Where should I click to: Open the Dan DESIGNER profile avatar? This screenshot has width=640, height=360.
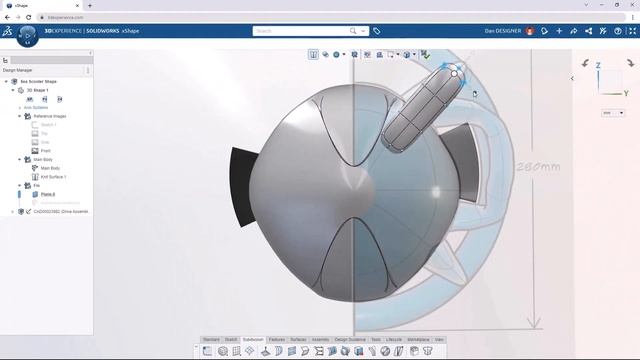530,31
